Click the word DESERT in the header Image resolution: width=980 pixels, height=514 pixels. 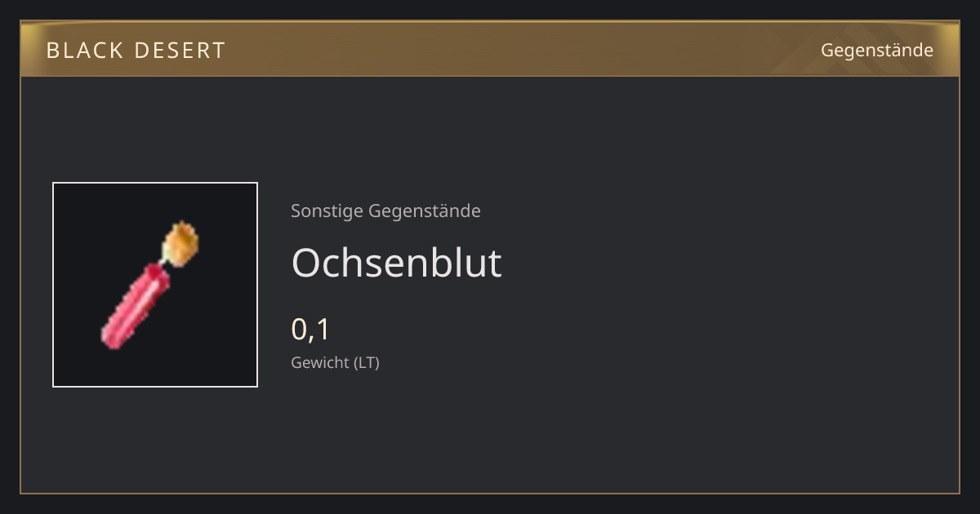(x=178, y=51)
